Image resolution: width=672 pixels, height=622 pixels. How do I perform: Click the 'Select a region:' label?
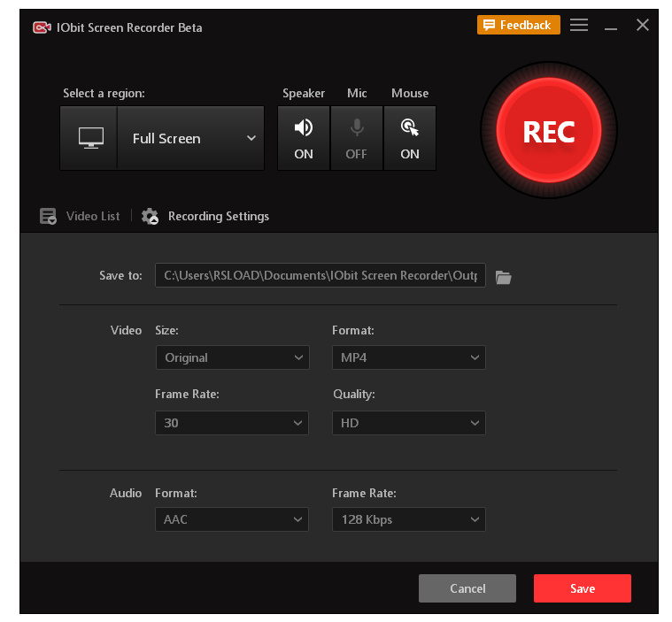pos(104,94)
